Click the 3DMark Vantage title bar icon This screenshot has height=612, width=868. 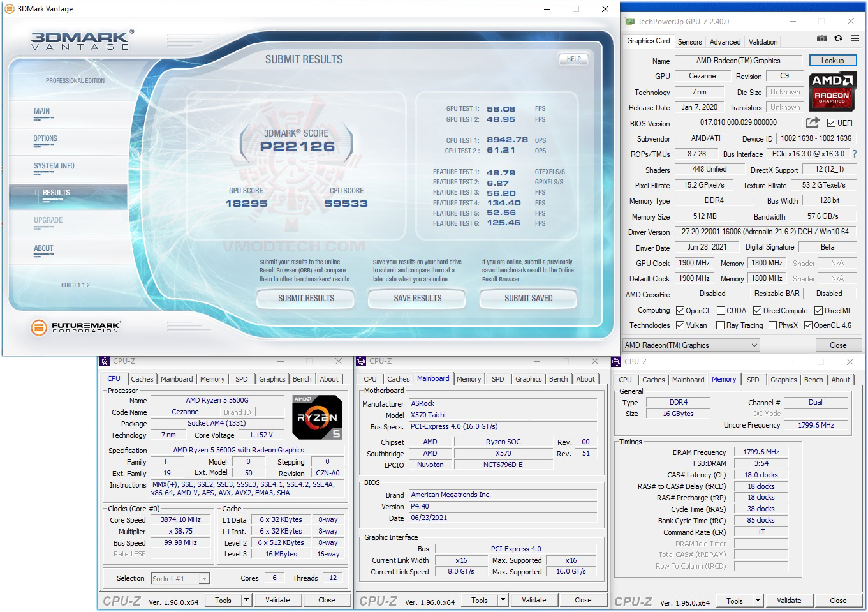point(9,9)
